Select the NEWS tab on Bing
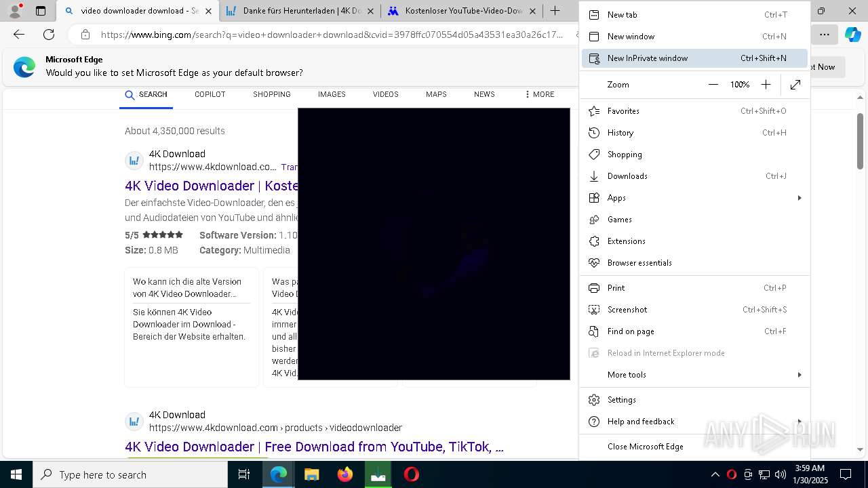Screen dimensions: 868x488 484,94
